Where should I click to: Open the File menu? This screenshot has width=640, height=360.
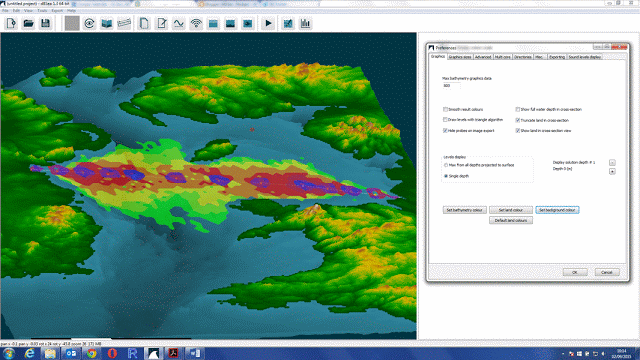[5, 11]
